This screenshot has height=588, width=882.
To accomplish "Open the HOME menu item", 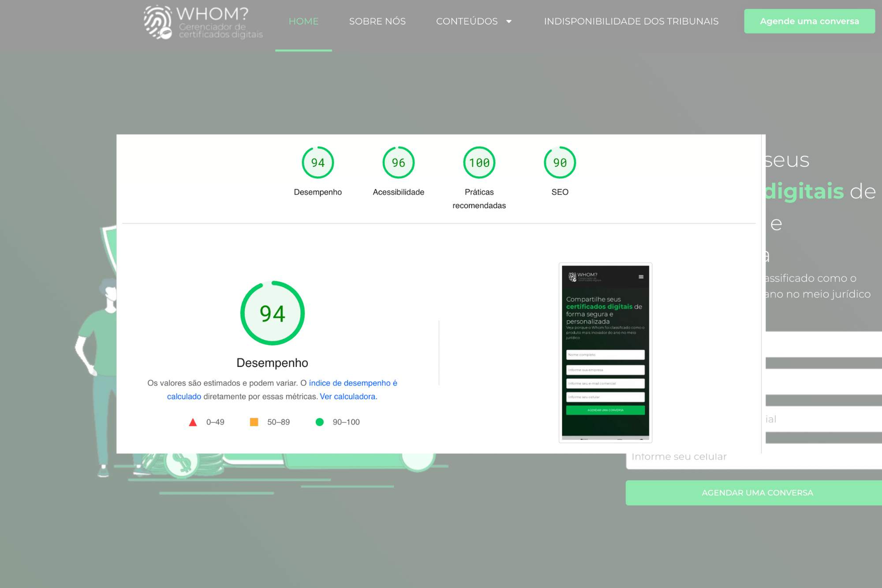I will pos(303,21).
